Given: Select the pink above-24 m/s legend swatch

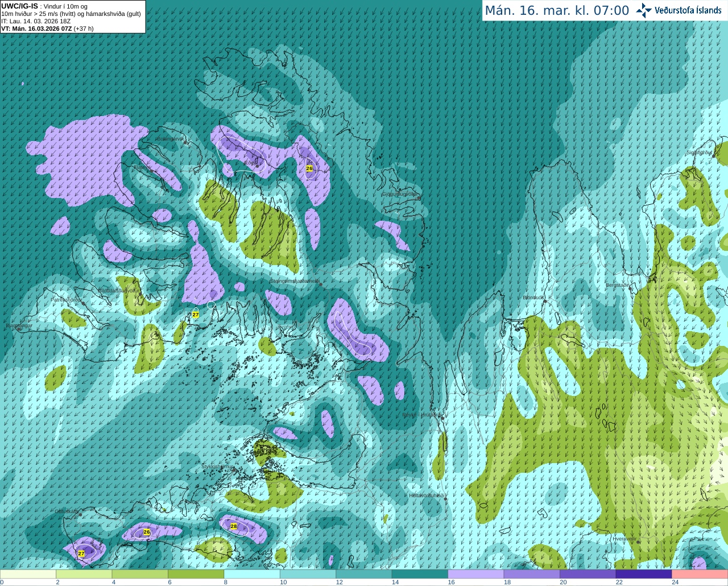Looking at the screenshot, I should (x=700, y=574).
